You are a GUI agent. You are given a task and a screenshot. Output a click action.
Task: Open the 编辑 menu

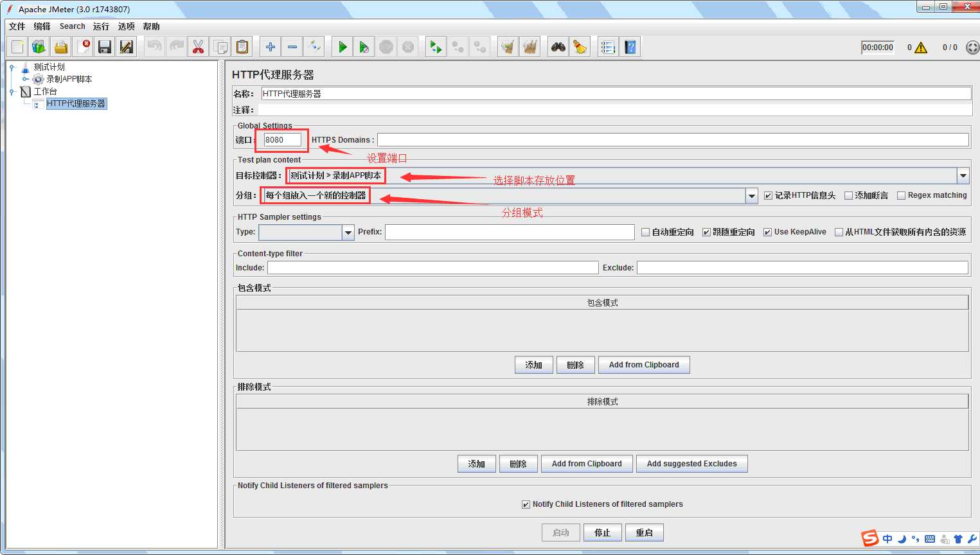(42, 26)
